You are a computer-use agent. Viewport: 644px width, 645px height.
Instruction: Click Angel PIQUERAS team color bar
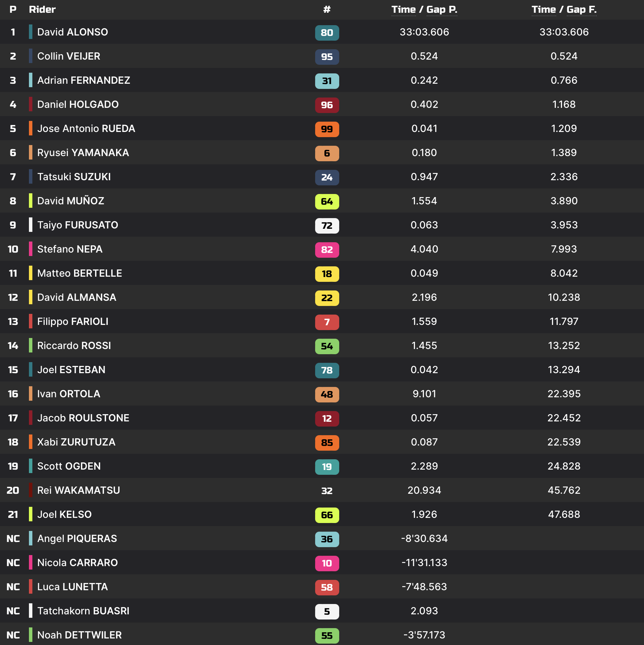click(31, 538)
